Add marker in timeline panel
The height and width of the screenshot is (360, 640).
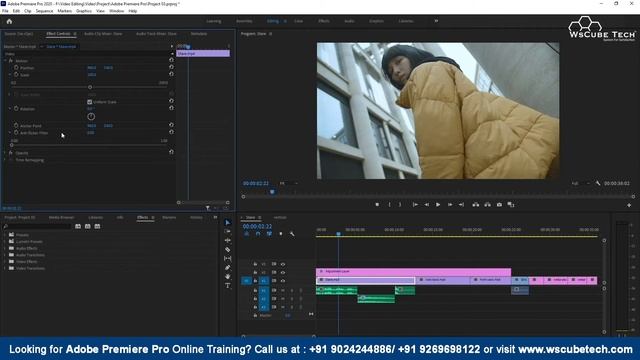(281, 234)
